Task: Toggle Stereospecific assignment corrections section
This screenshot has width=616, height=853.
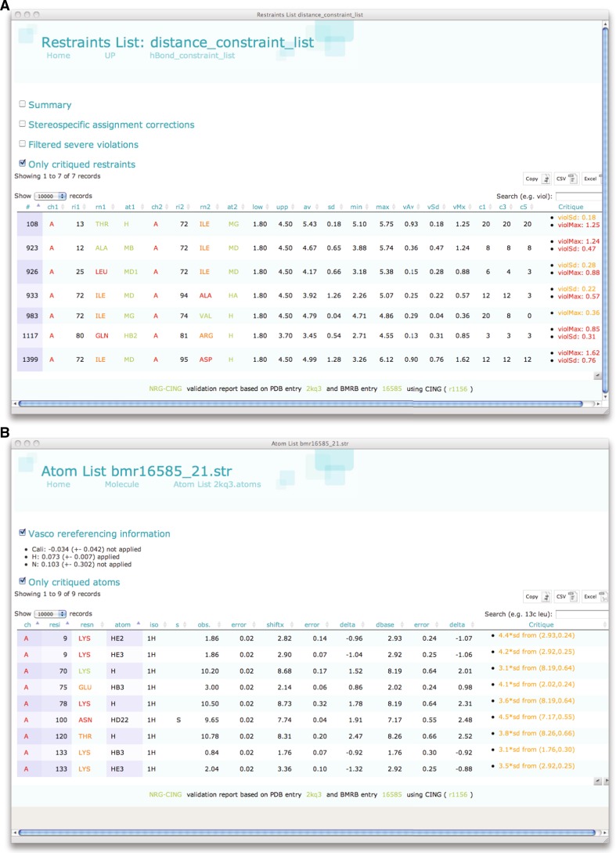Action: (23, 125)
